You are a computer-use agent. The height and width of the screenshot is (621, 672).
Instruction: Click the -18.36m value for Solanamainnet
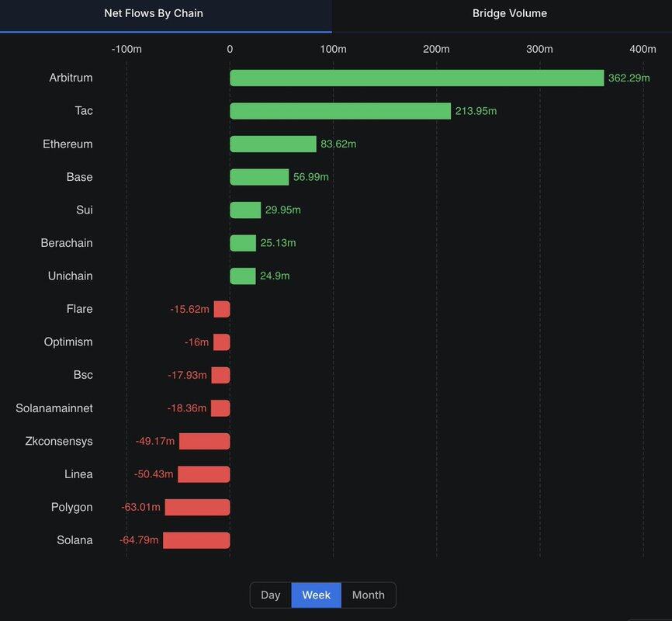(187, 408)
